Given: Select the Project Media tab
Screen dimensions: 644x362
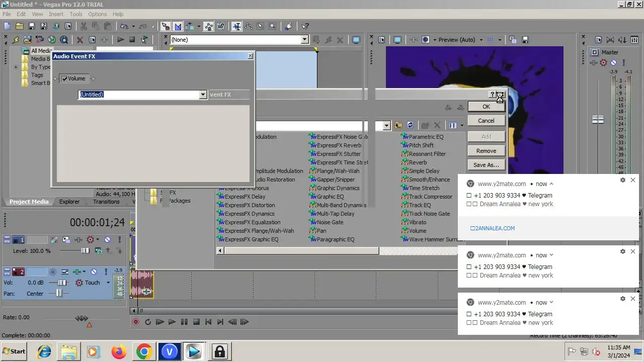Looking at the screenshot, I should [x=29, y=202].
